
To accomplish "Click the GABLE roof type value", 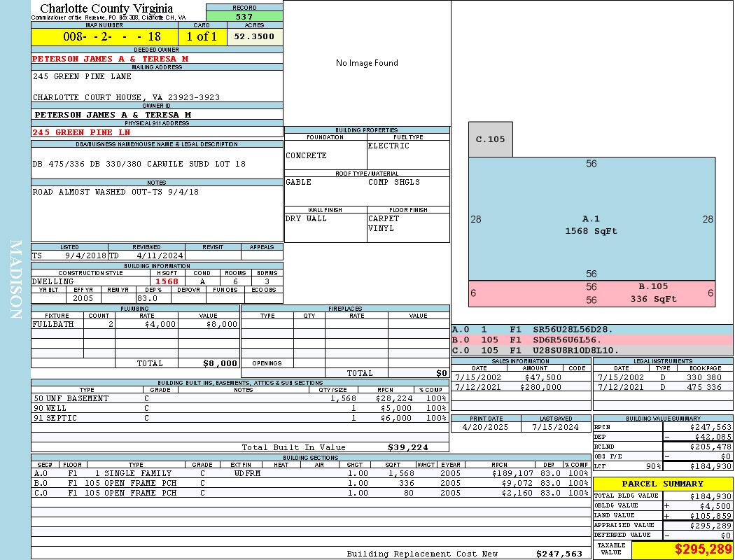I will pos(299,182).
